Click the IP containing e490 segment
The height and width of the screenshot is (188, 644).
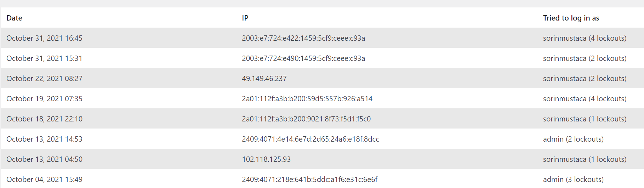(303, 58)
